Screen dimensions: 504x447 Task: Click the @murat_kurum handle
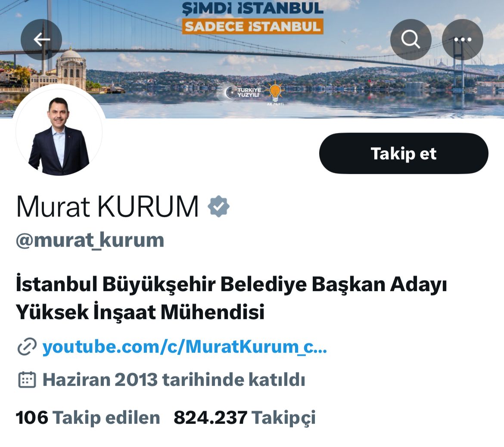pyautogui.click(x=90, y=240)
